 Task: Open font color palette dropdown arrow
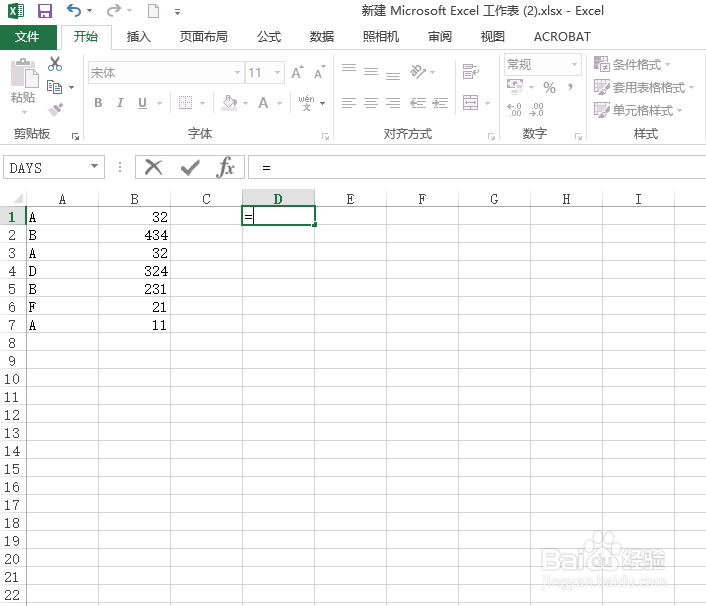point(279,104)
